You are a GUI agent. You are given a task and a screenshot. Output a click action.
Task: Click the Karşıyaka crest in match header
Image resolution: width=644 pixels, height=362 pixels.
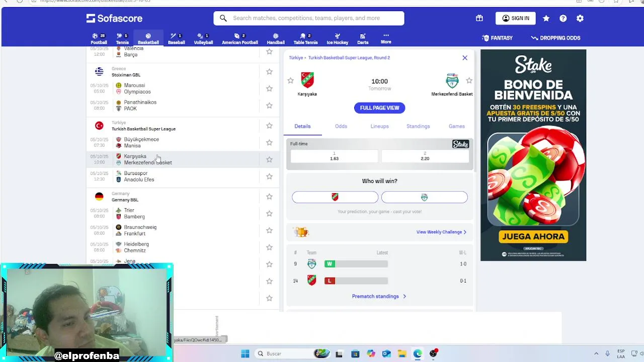307,80
